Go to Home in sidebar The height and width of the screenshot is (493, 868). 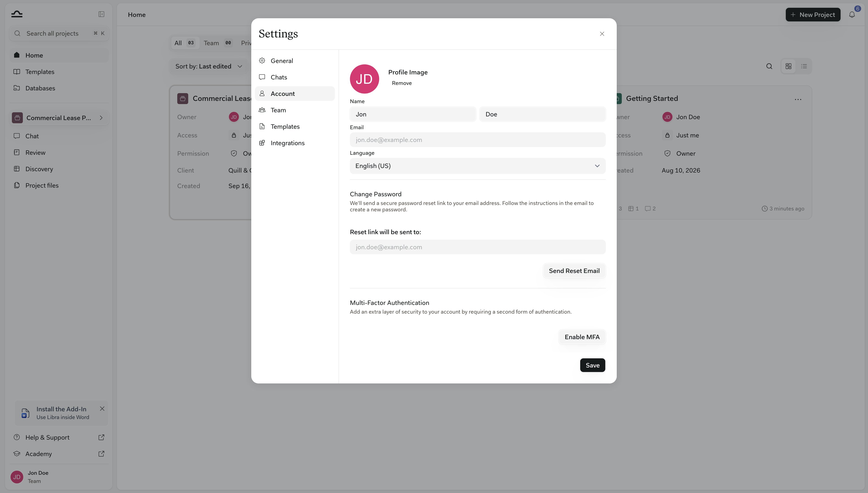pyautogui.click(x=59, y=55)
